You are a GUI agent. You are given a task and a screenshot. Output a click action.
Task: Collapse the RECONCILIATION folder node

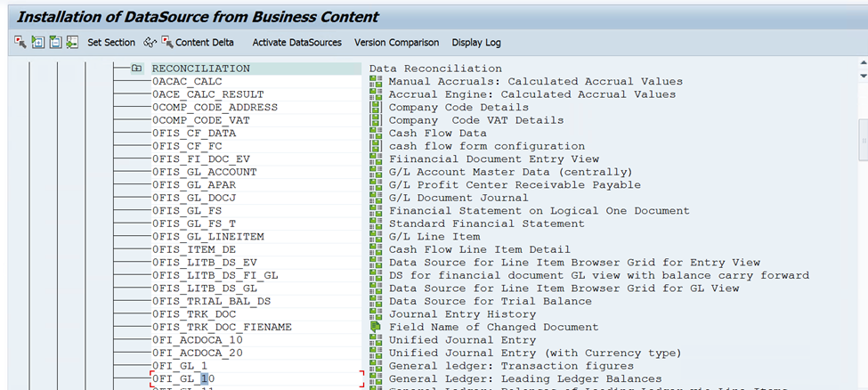pos(136,69)
